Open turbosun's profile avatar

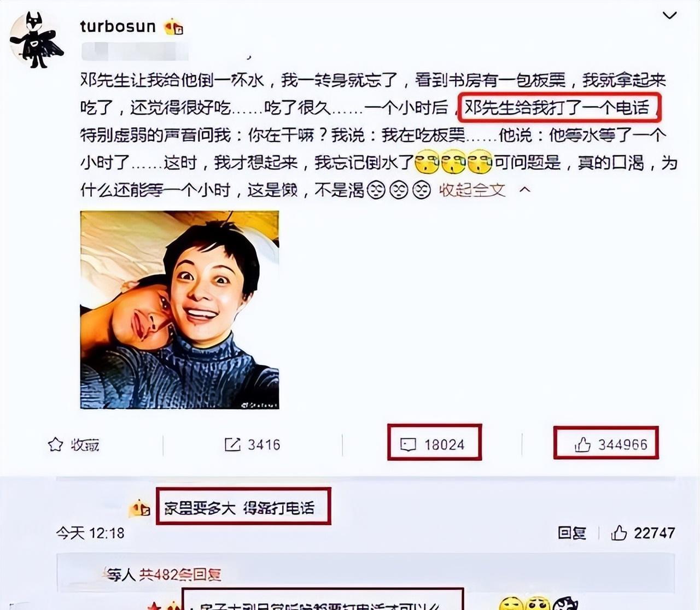coord(37,40)
